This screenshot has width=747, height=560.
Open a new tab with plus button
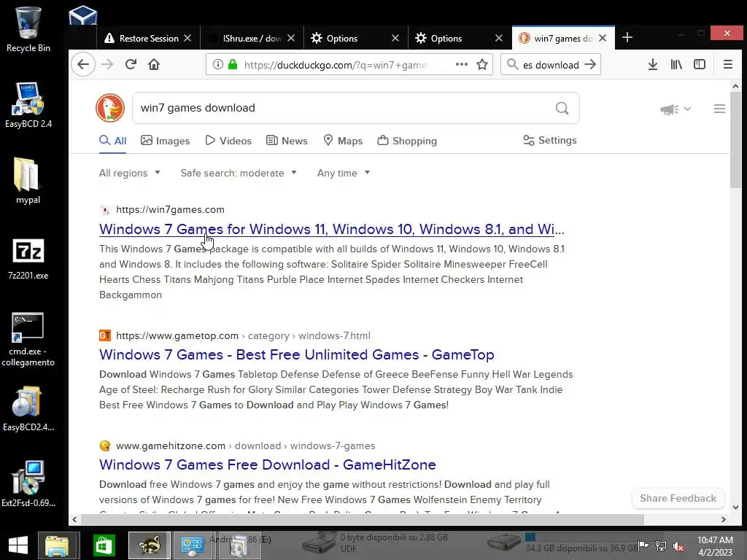[x=627, y=38]
